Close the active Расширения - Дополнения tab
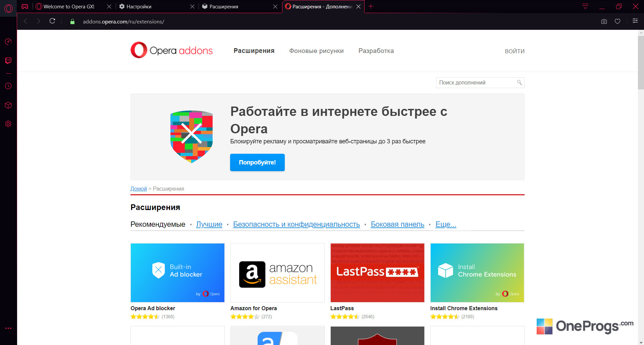 pyautogui.click(x=359, y=6)
